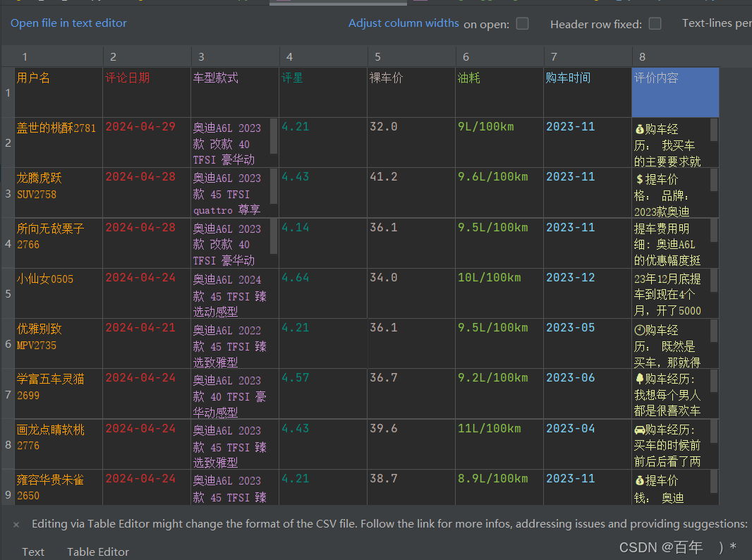Click price cell 41.2
The height and width of the screenshot is (560, 752).
(x=411, y=193)
